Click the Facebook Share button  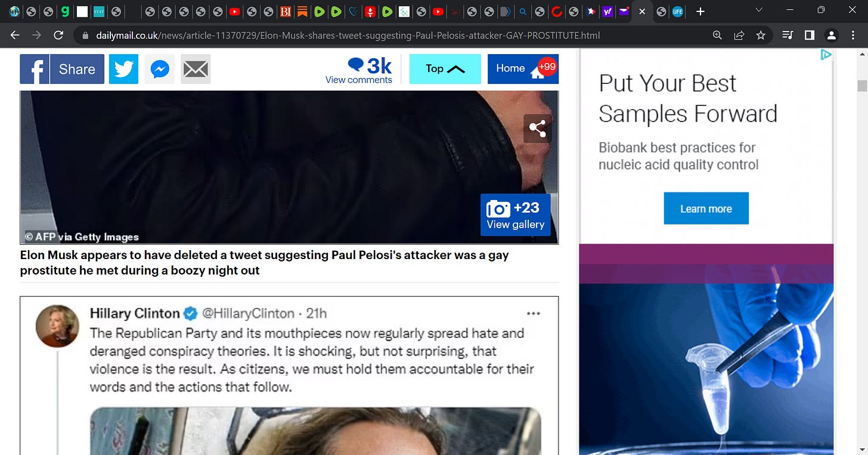click(x=62, y=69)
